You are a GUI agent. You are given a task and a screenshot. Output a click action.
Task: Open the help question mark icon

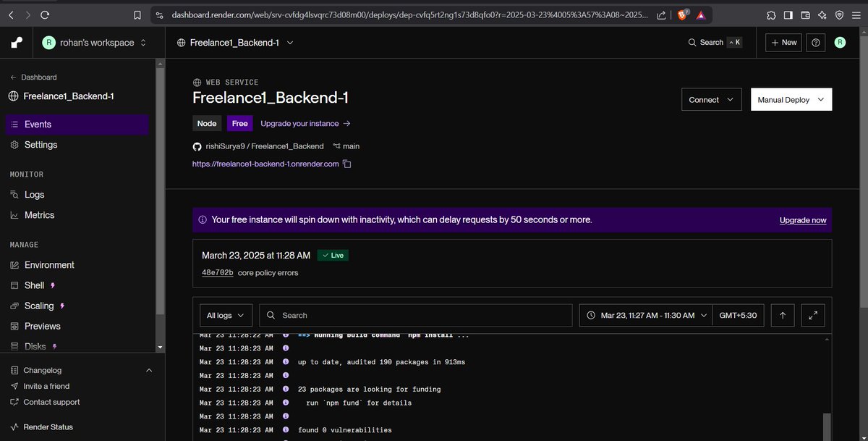[x=816, y=43]
